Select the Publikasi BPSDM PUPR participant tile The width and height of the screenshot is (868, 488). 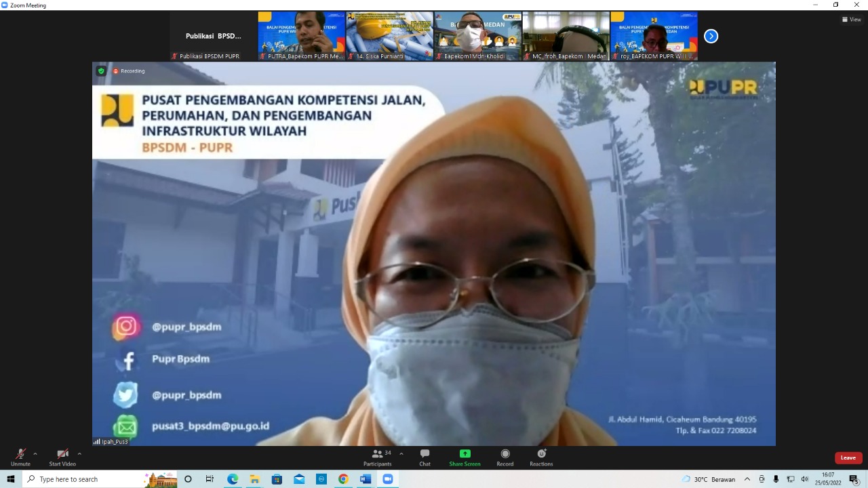coord(213,36)
